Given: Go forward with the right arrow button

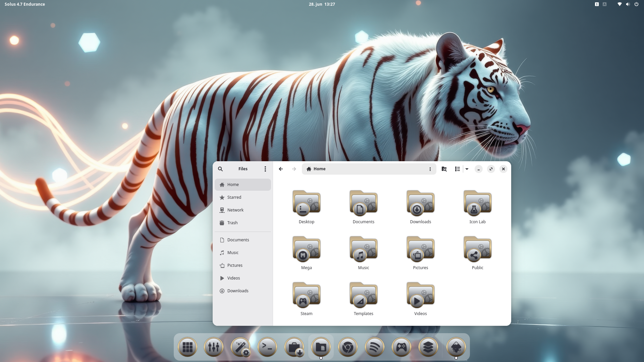Looking at the screenshot, I should tap(294, 169).
